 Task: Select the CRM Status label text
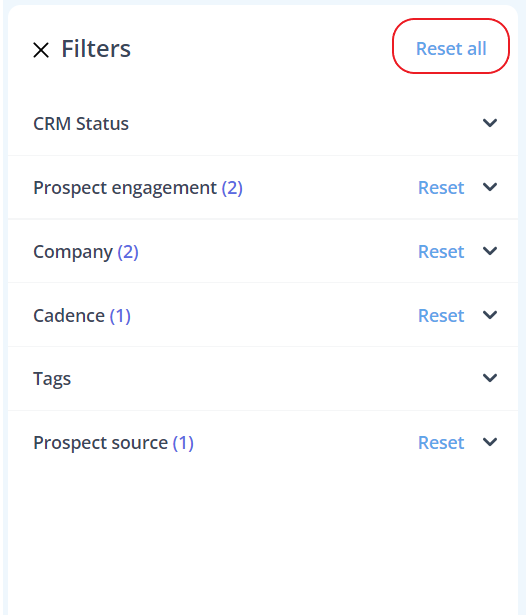pyautogui.click(x=81, y=124)
